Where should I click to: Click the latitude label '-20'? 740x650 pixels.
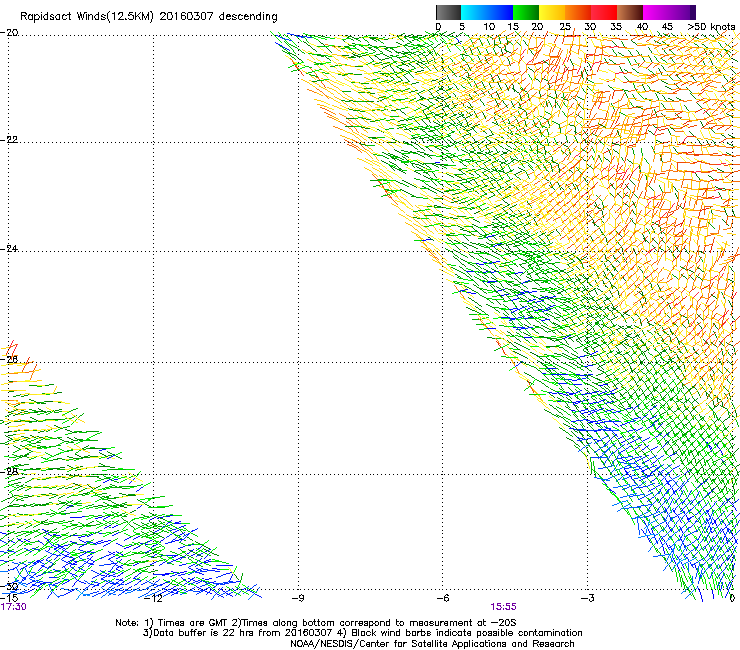click(x=9, y=33)
